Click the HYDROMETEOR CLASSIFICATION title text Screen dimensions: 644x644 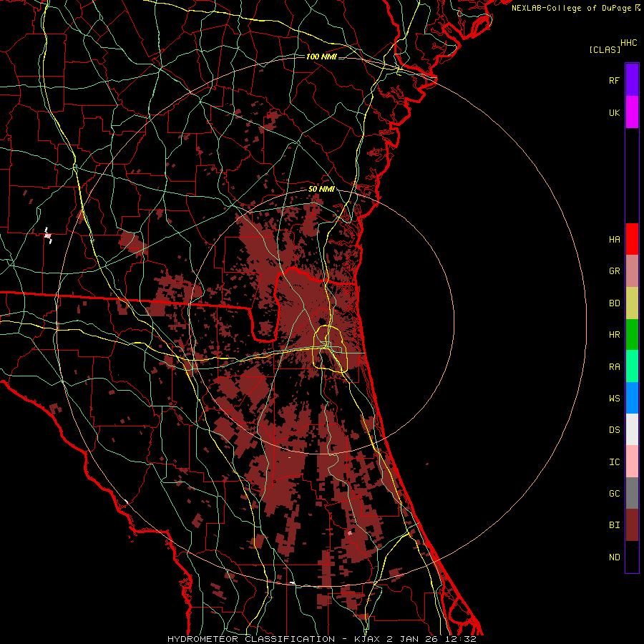(251, 639)
